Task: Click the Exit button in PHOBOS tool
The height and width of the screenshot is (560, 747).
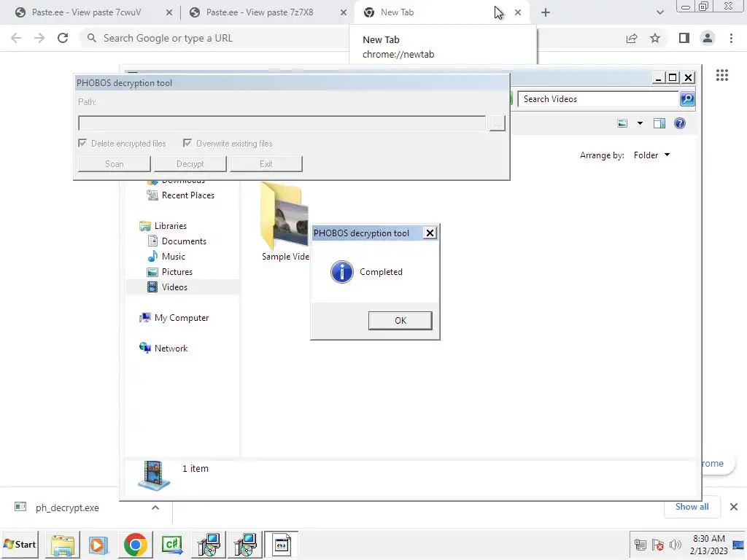Action: pos(266,164)
